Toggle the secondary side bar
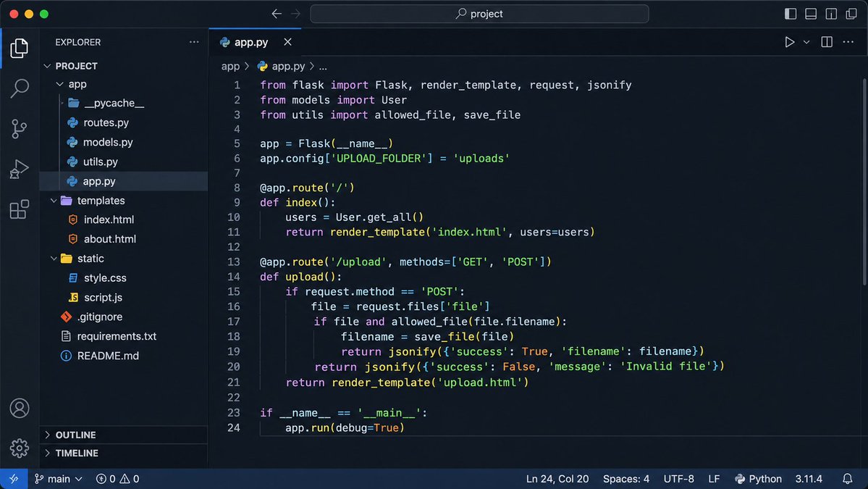868x489 pixels. pyautogui.click(x=831, y=14)
